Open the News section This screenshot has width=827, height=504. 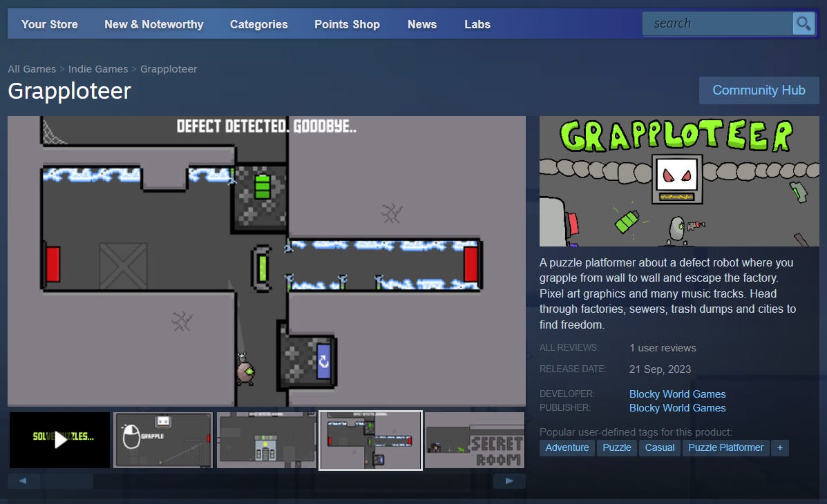422,24
